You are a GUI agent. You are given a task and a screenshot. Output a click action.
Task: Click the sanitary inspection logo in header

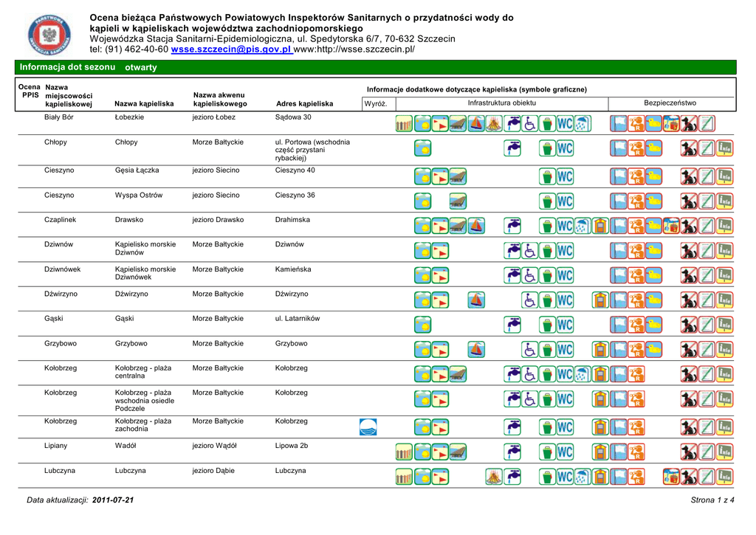51,35
